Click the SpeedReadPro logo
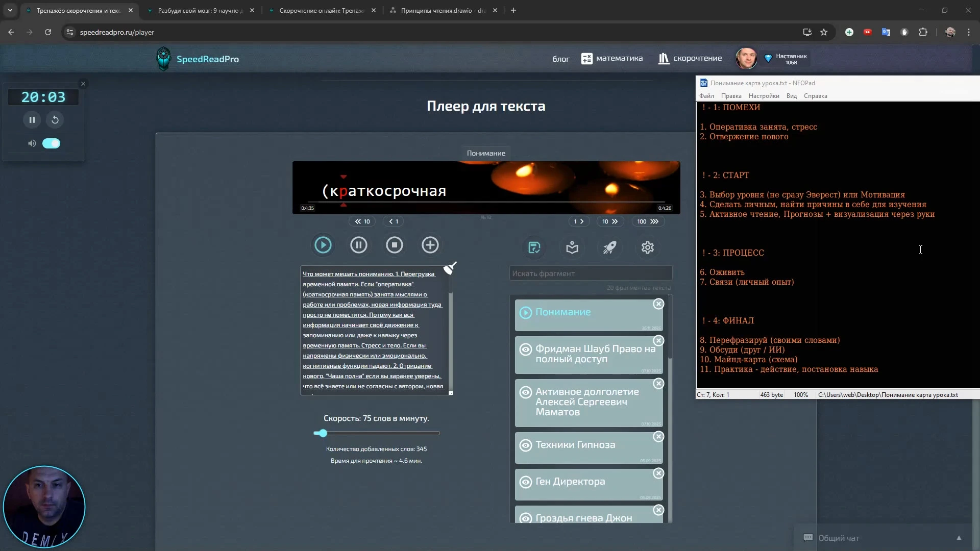980x551 pixels. tap(197, 59)
